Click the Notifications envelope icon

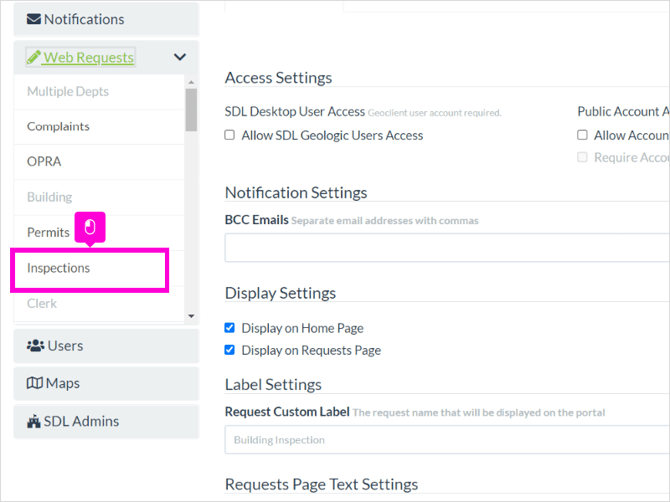click(x=34, y=19)
